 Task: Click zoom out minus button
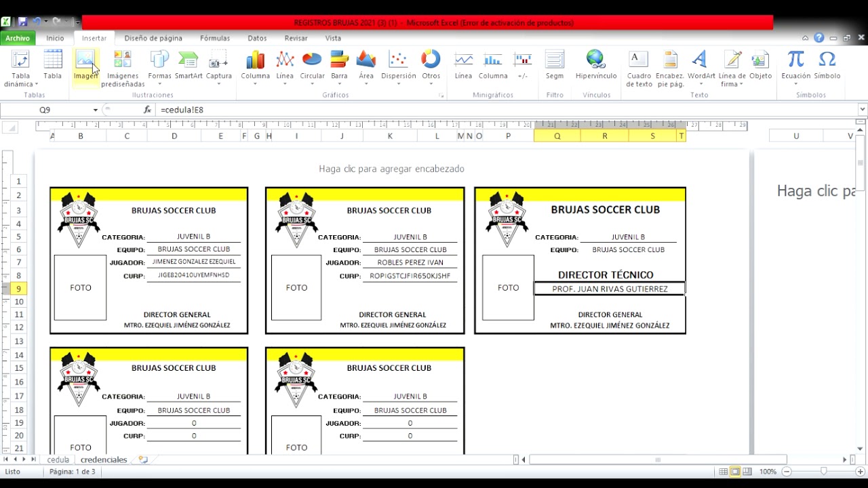click(x=787, y=471)
